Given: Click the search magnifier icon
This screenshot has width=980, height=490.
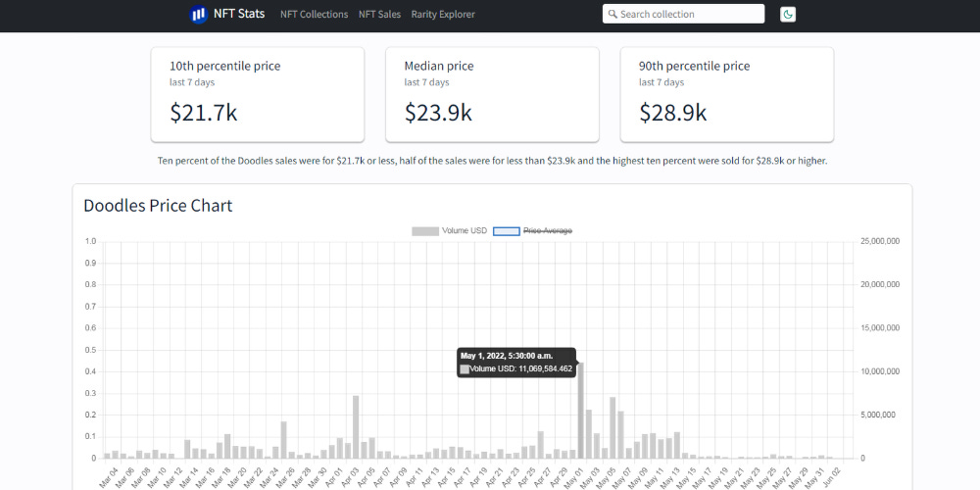Looking at the screenshot, I should 612,14.
